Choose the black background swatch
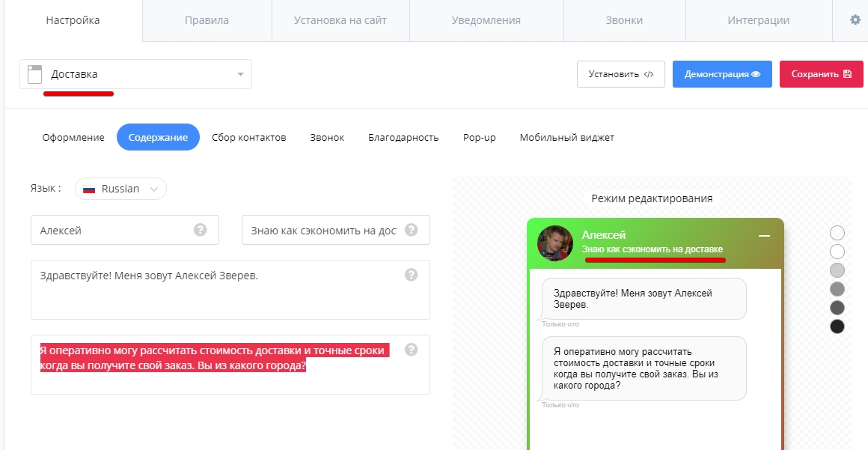 click(837, 326)
